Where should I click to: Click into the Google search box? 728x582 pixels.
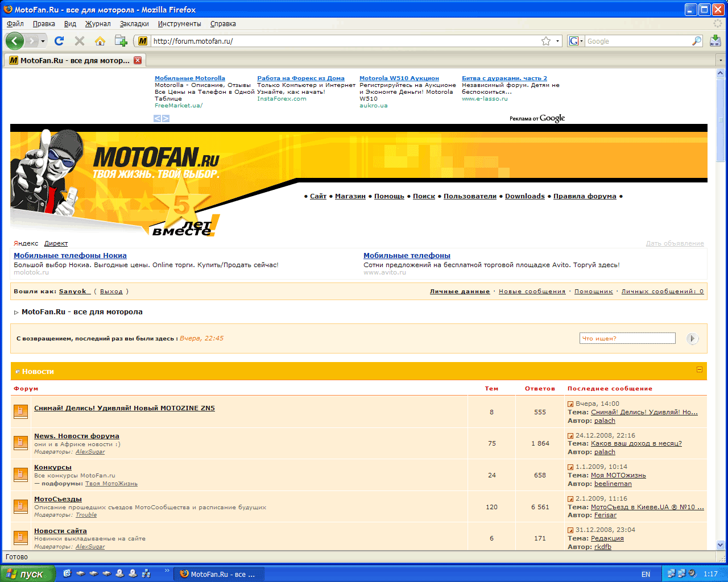click(638, 41)
